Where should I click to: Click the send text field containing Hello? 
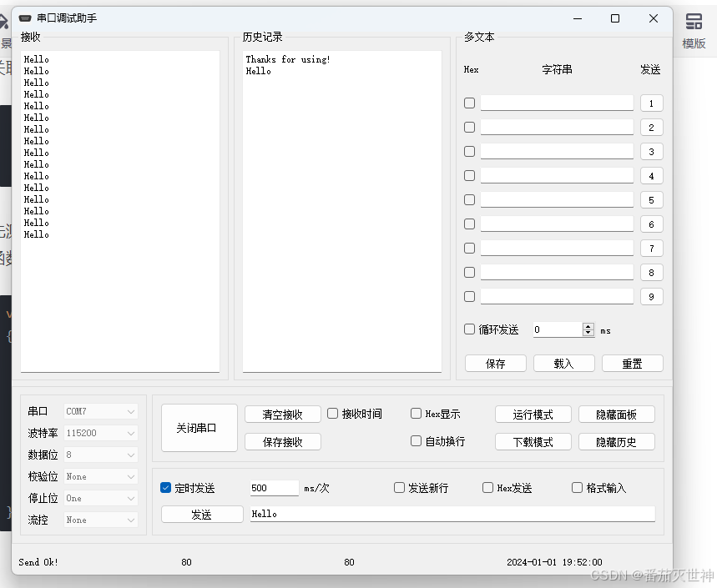(x=452, y=514)
